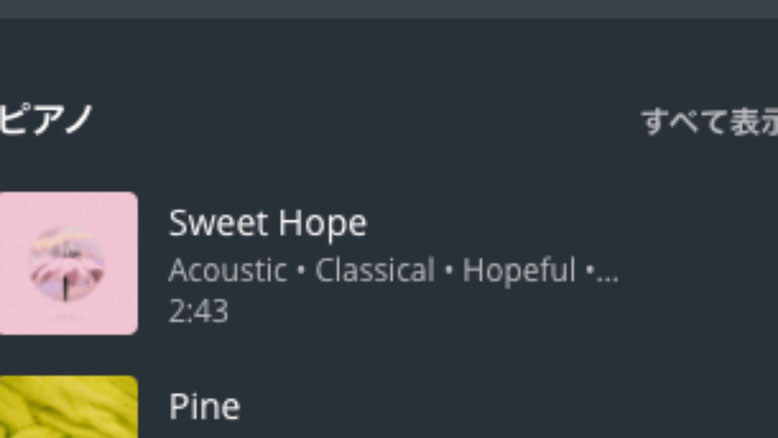Click the Classical tag under Sweet Hope
The width and height of the screenshot is (778, 438).
click(375, 270)
